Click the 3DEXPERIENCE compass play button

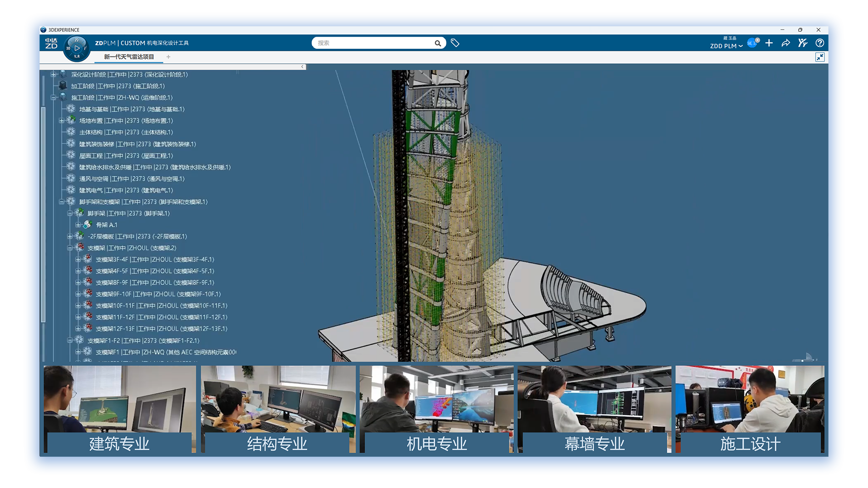[x=77, y=48]
